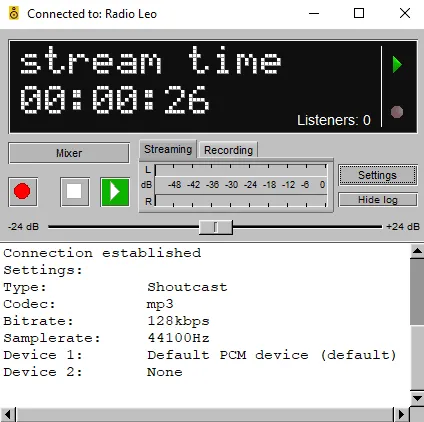Close the Radio Leo window
The width and height of the screenshot is (424, 422).
405,14
